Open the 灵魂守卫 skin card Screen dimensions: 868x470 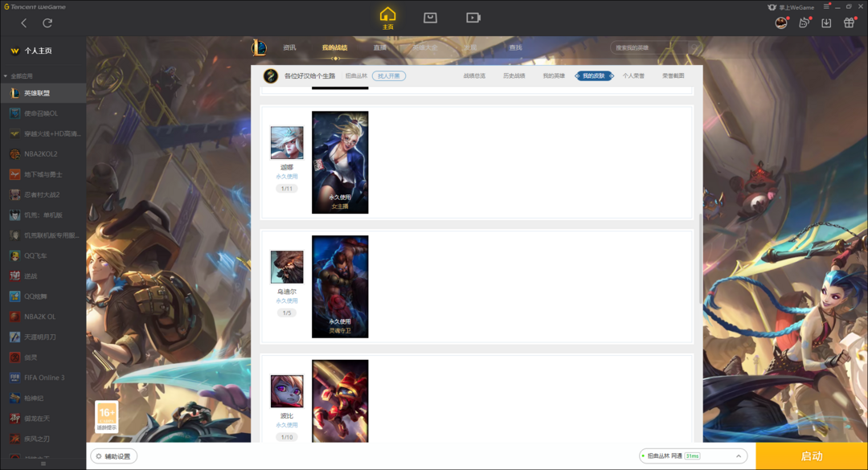pyautogui.click(x=340, y=287)
